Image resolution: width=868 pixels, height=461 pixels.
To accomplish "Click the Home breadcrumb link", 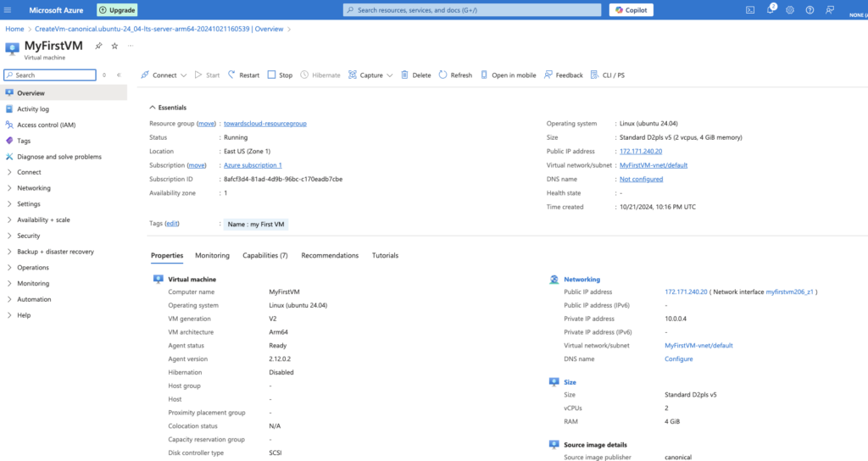I will click(x=14, y=29).
